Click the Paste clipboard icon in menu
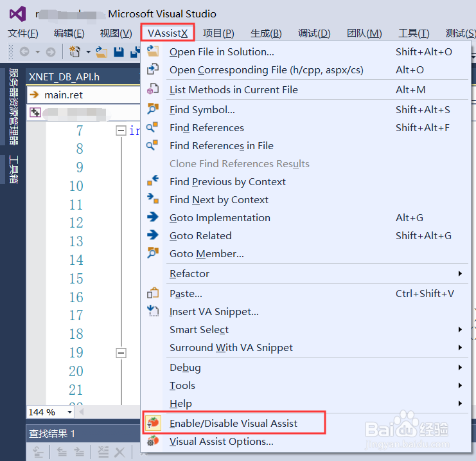 pyautogui.click(x=153, y=293)
